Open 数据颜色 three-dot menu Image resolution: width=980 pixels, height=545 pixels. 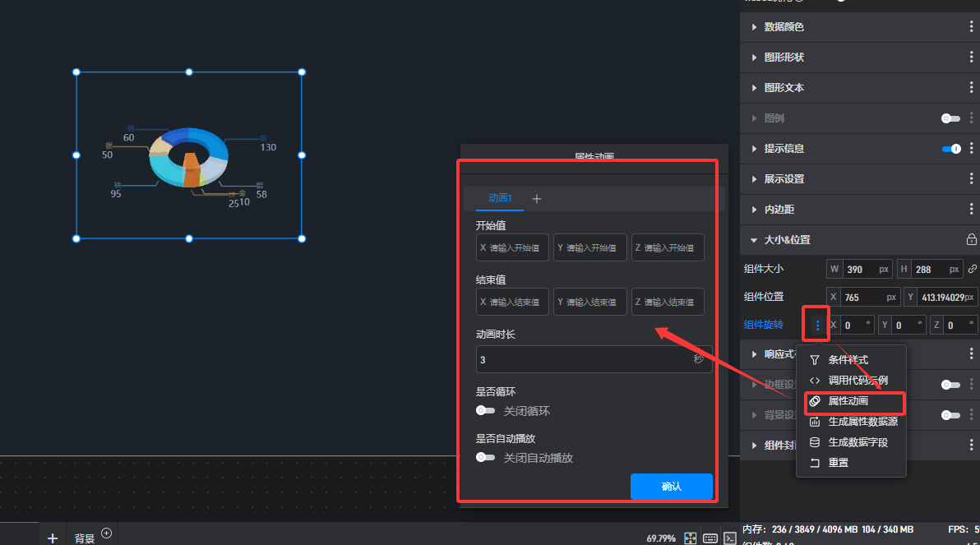pyautogui.click(x=971, y=27)
